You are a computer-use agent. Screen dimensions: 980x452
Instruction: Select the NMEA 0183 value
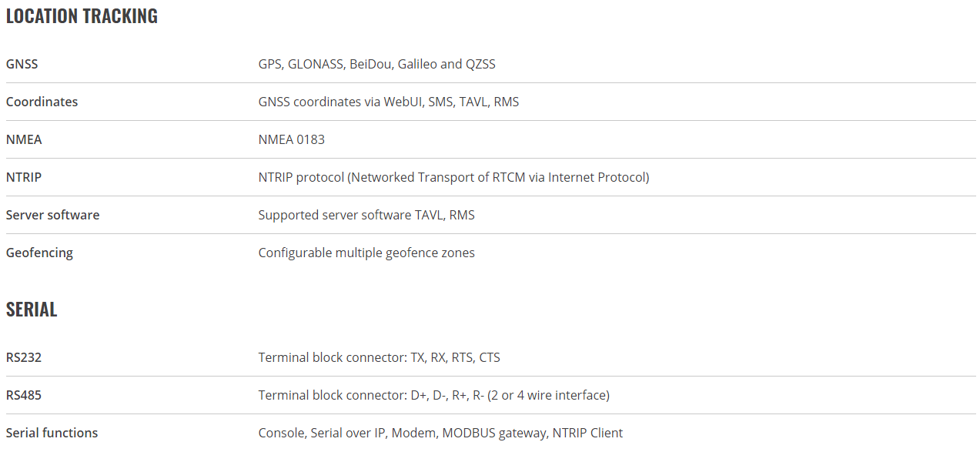point(292,139)
